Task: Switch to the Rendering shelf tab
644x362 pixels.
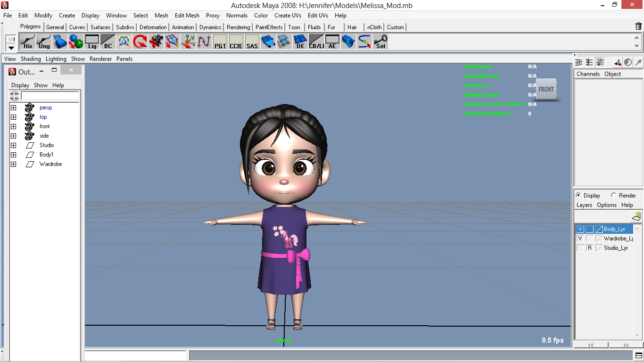Action: pyautogui.click(x=238, y=27)
